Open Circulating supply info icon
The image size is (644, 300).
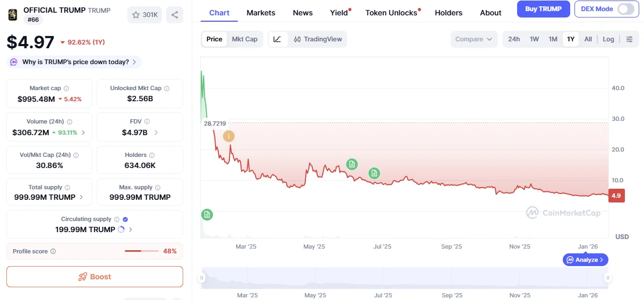tap(117, 219)
